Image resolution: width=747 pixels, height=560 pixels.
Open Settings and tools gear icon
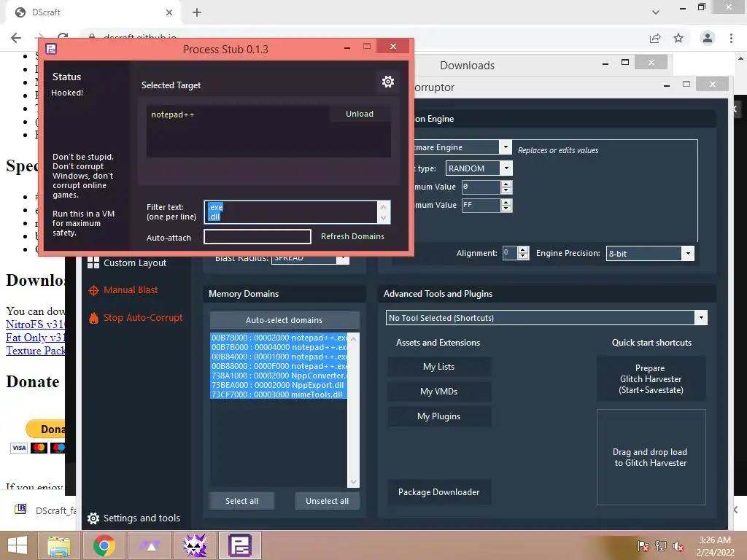point(93,518)
